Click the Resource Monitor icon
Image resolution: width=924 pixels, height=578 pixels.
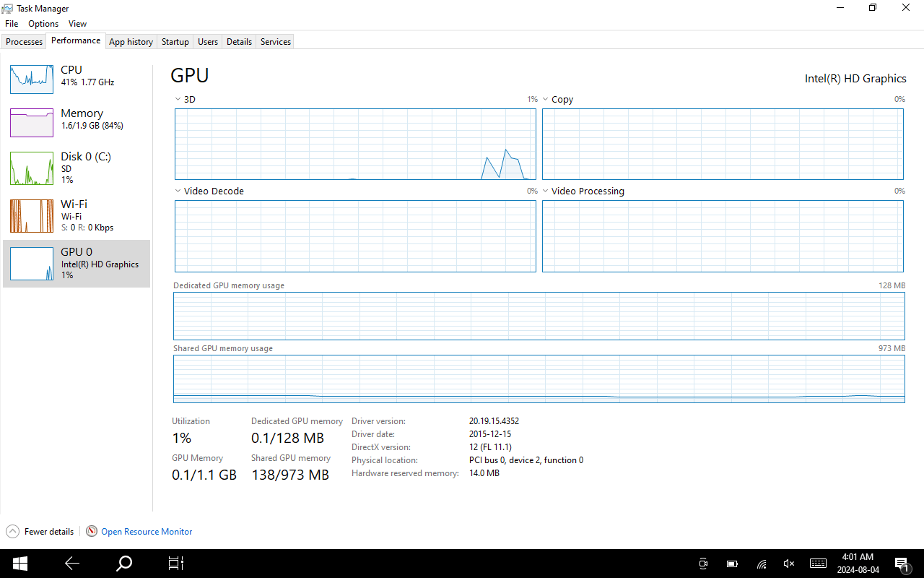(92, 531)
